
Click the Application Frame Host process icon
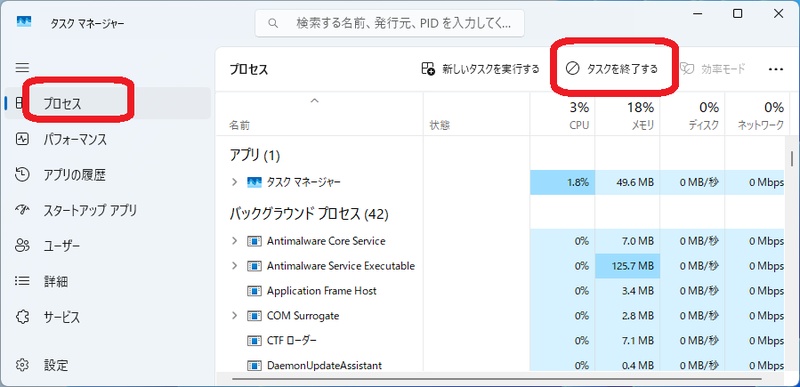click(x=254, y=291)
